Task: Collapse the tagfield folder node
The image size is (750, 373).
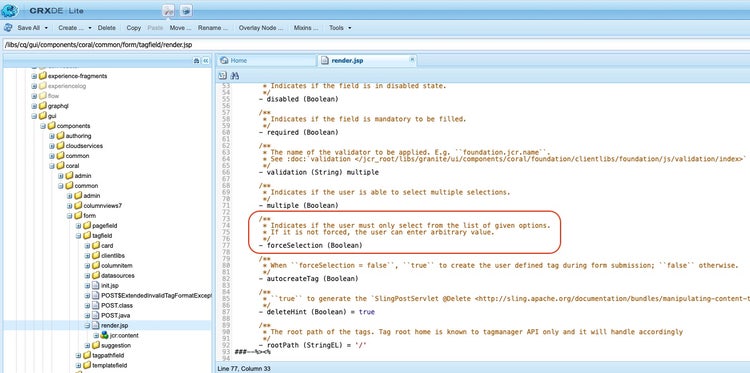Action: pos(78,236)
